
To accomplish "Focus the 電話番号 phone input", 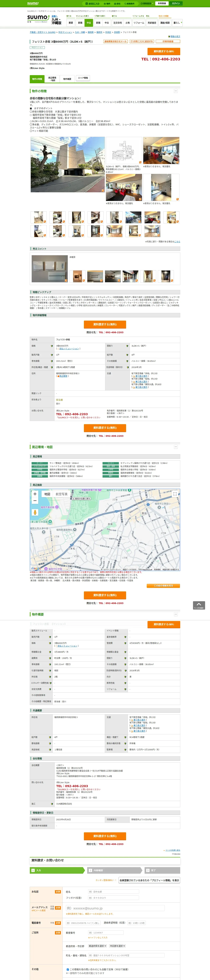I will tap(83, 923).
